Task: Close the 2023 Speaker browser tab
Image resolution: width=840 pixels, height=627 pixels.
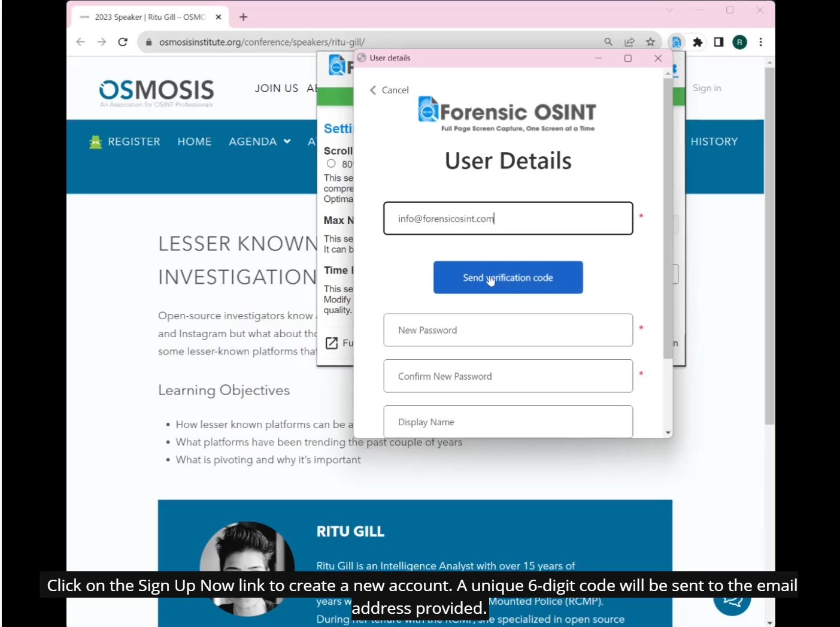Action: pyautogui.click(x=219, y=17)
